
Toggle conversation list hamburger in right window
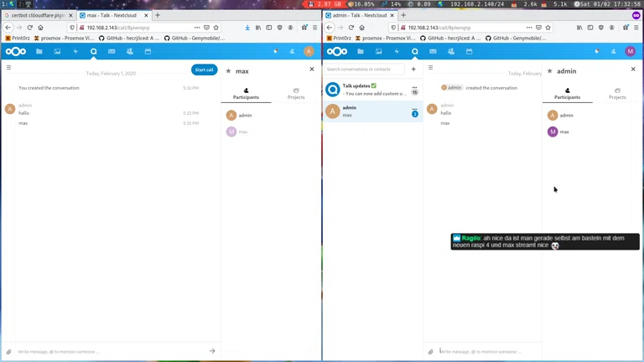(x=430, y=67)
